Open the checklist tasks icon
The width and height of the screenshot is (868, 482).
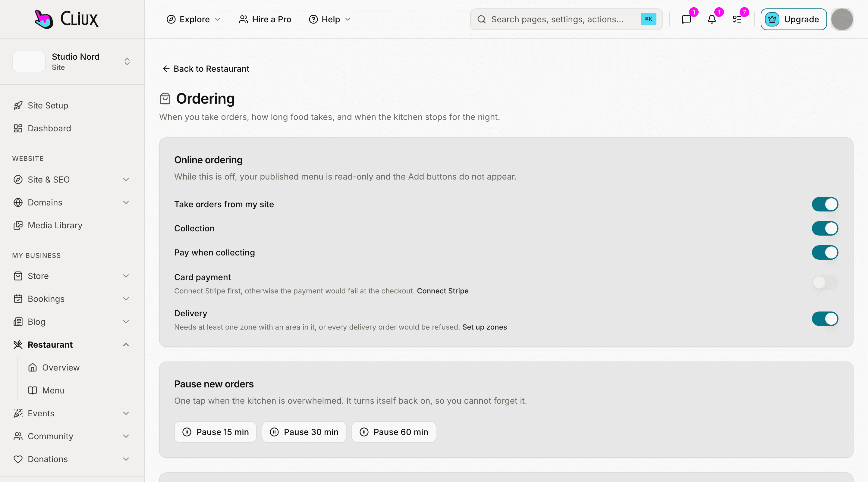pyautogui.click(x=737, y=20)
